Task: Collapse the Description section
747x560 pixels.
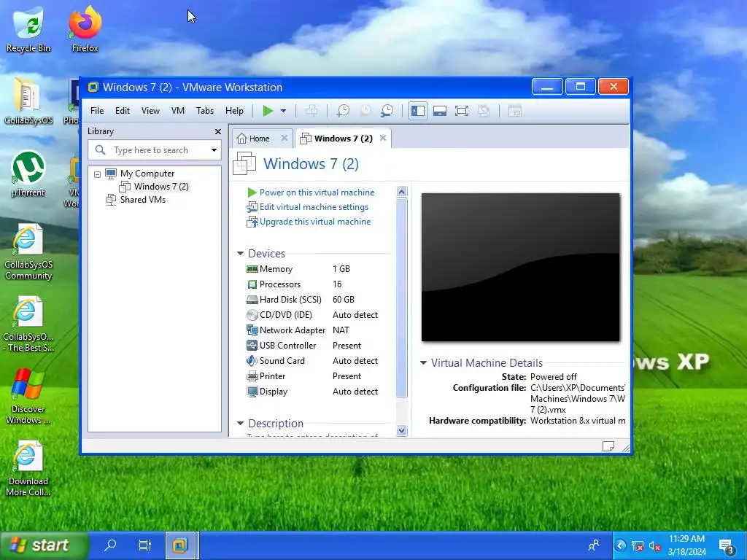Action: (240, 424)
